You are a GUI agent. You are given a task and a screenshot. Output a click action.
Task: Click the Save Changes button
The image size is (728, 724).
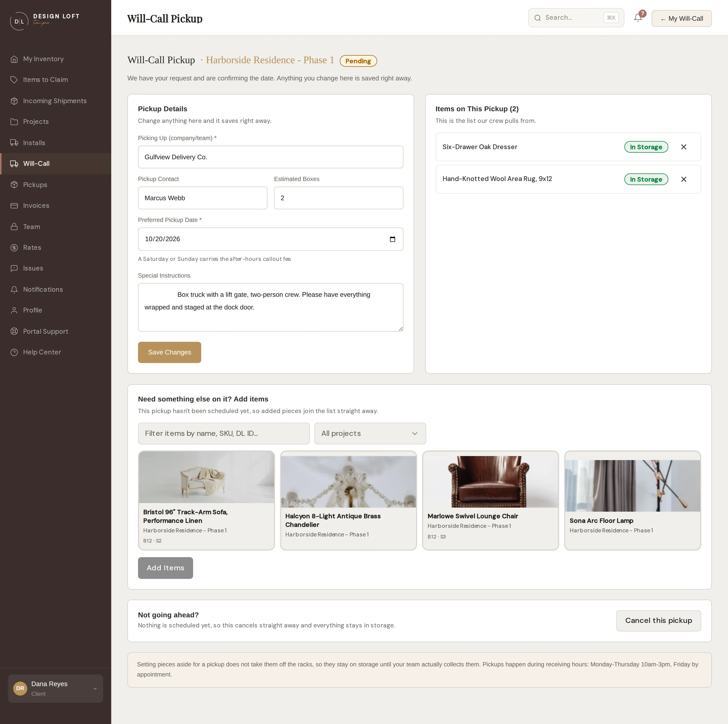pos(169,352)
